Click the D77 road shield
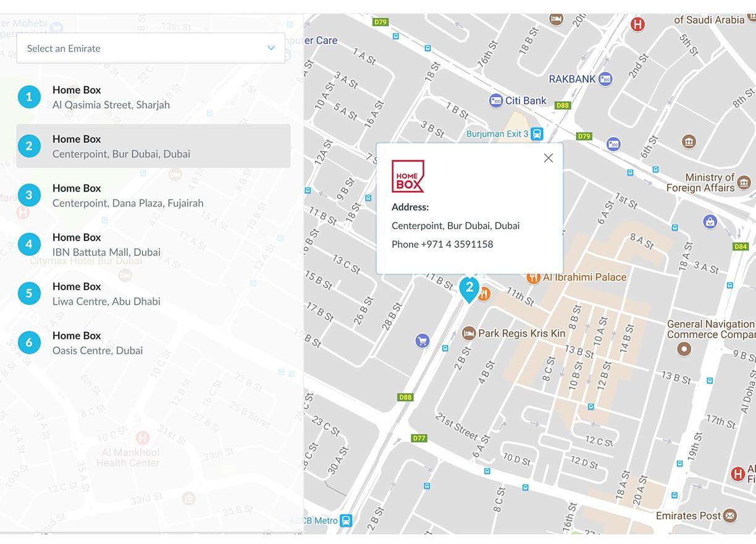Screen dimensions: 756x544 click(x=419, y=438)
